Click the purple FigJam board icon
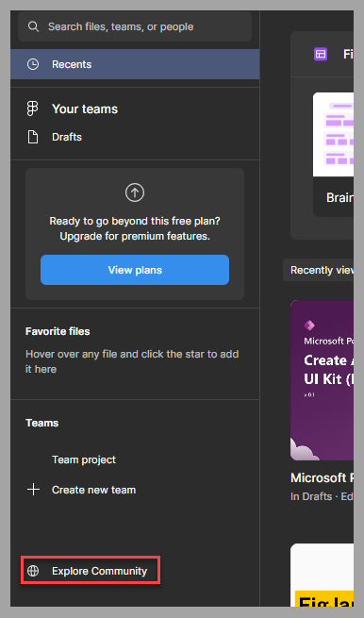This screenshot has height=618, width=364. coord(321,54)
